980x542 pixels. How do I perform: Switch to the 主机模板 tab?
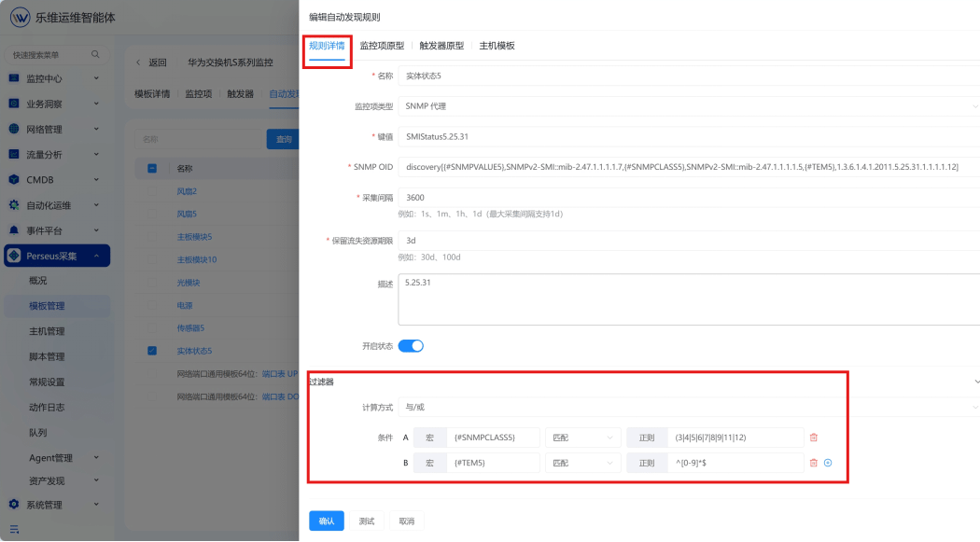[497, 46]
